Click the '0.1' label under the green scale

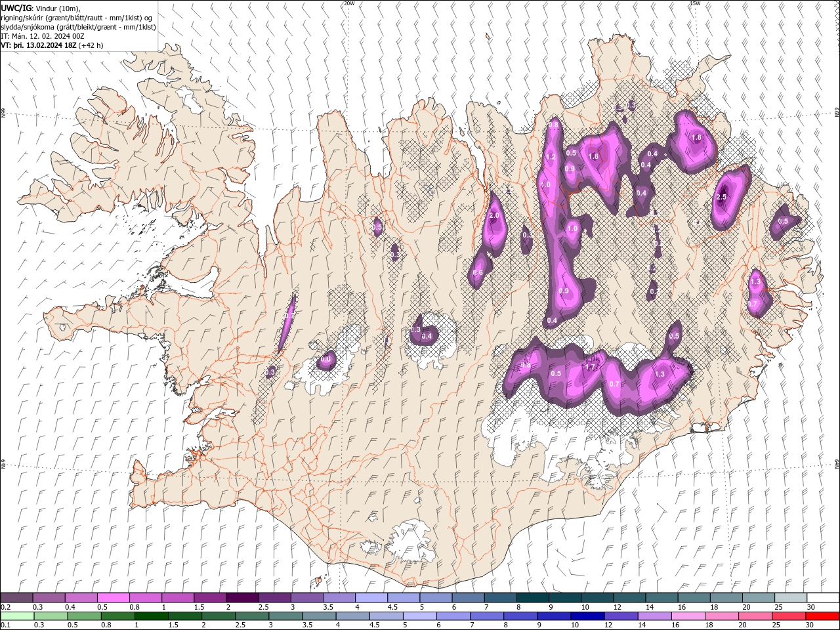tap(6, 625)
